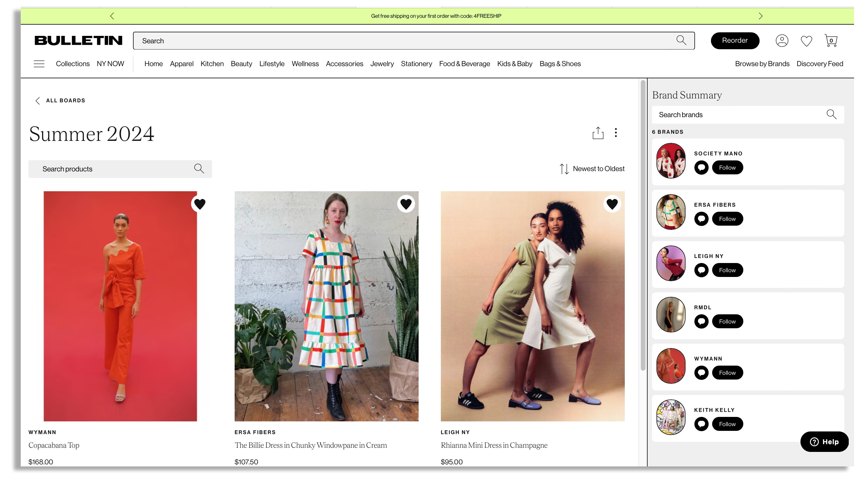Follow Leigh NY
868x478 pixels.
pyautogui.click(x=727, y=270)
